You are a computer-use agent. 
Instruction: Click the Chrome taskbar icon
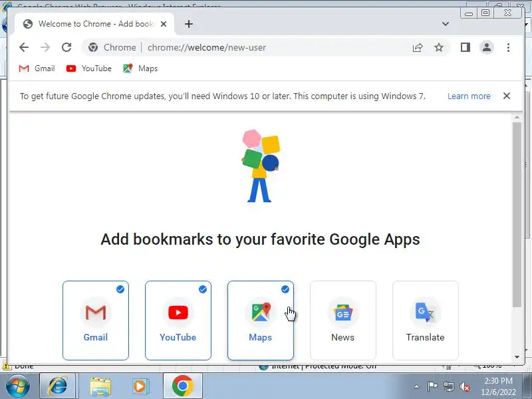coord(182,386)
